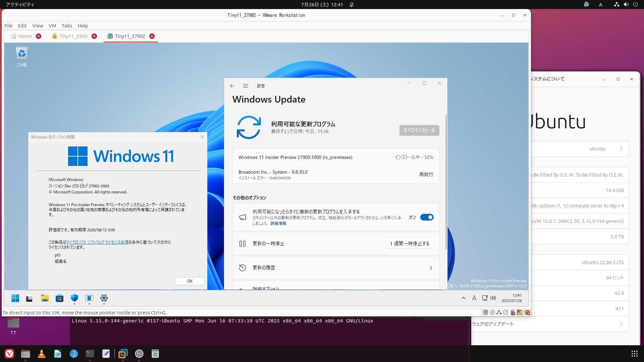This screenshot has height=362, width=644.
Task: Click OK in the winver dialog
Action: 190,281
